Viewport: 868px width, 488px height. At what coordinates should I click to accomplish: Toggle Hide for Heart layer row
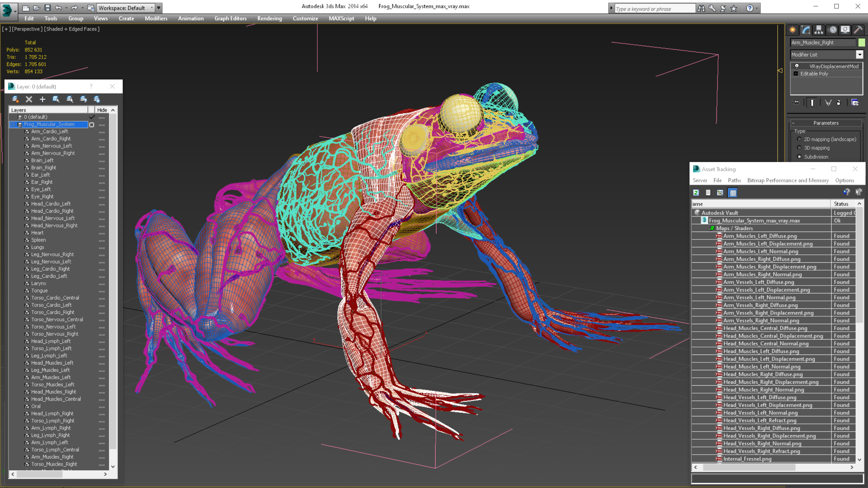tap(102, 233)
